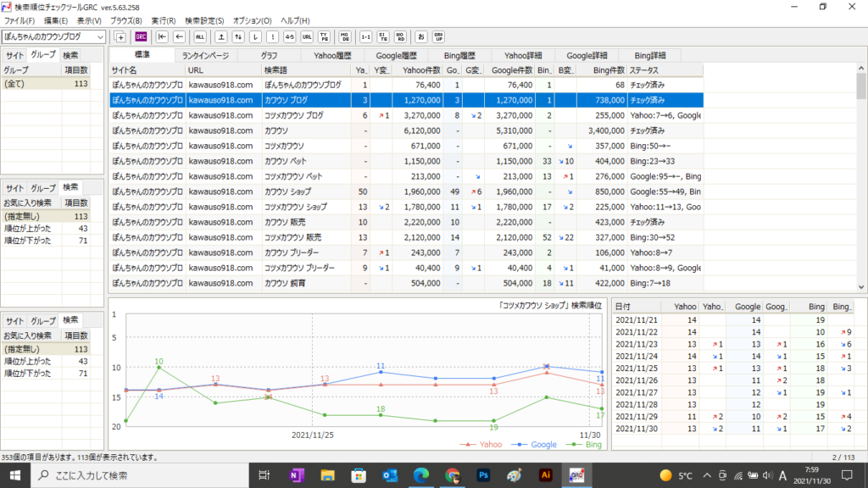Sort by the サイト名 column header

pyautogui.click(x=147, y=70)
